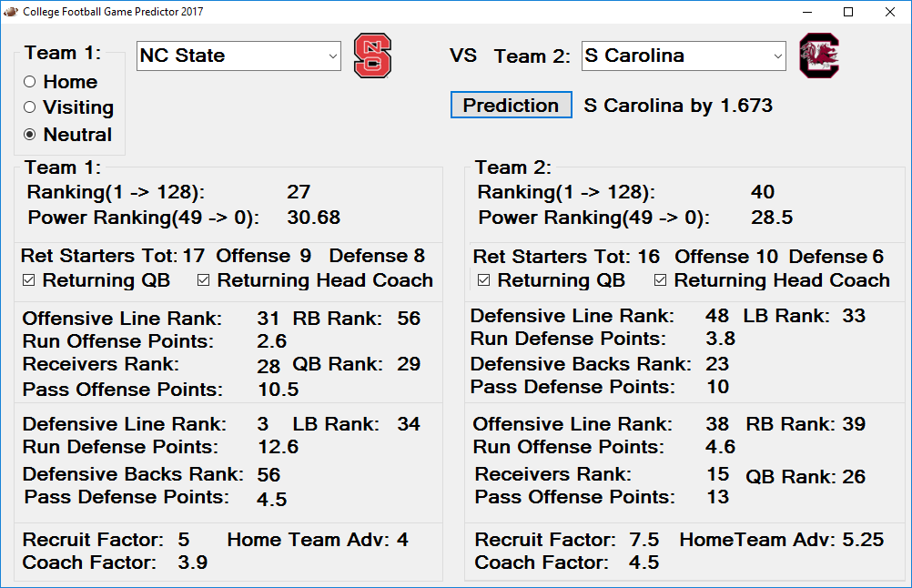Viewport: 912px width, 588px height.
Task: Click the South Carolina Gamecocks logo
Action: (x=819, y=56)
